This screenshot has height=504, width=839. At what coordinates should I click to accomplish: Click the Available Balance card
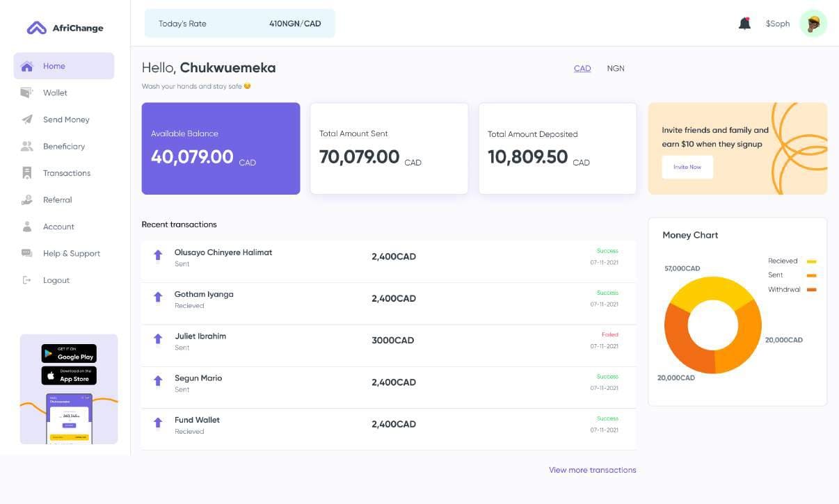click(221, 149)
